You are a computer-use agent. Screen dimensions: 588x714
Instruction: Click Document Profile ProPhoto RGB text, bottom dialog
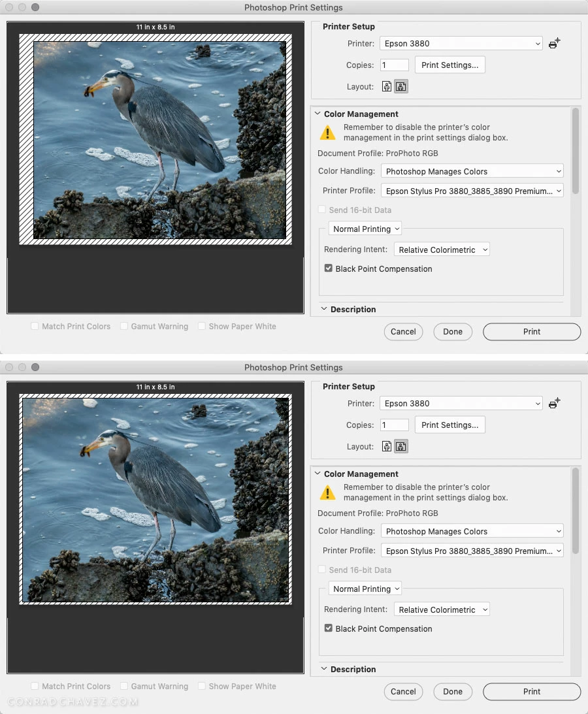[378, 513]
